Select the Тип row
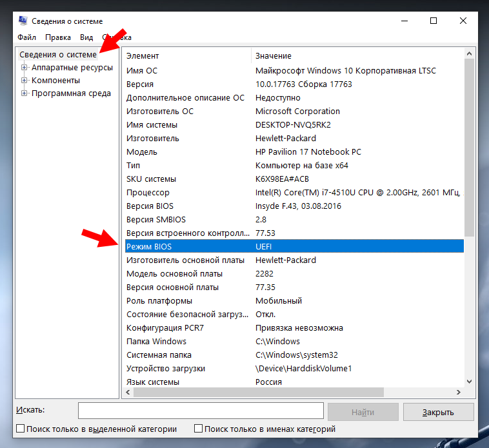Image resolution: width=489 pixels, height=448 pixels. (x=294, y=166)
